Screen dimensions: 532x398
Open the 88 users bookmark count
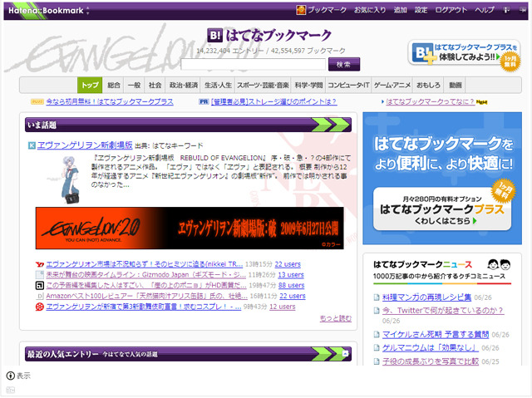pos(292,285)
